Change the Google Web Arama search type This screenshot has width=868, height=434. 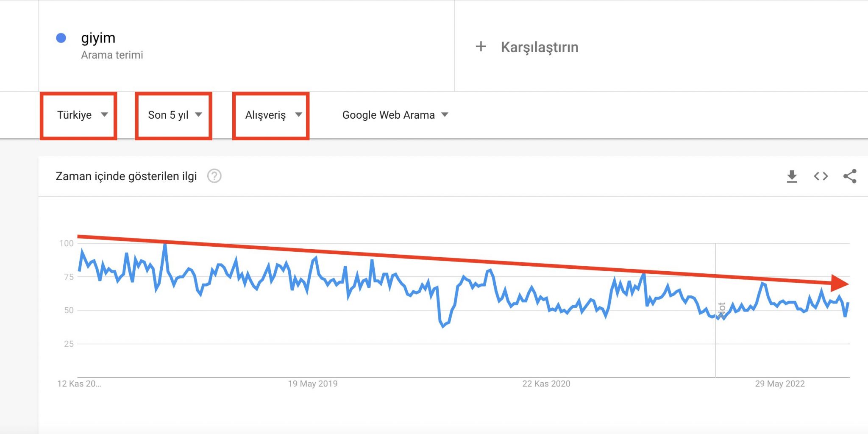pos(394,114)
